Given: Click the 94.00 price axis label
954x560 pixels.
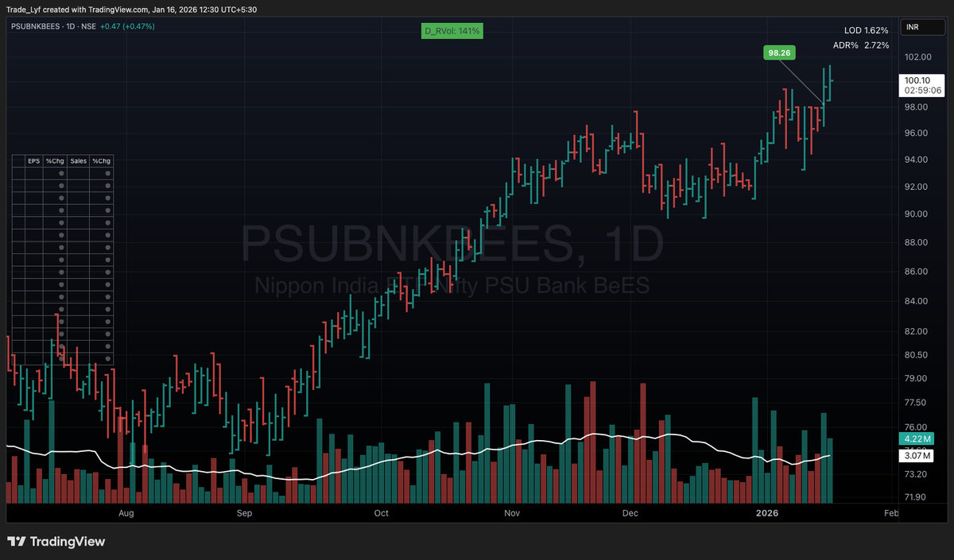Looking at the screenshot, I should pos(917,160).
